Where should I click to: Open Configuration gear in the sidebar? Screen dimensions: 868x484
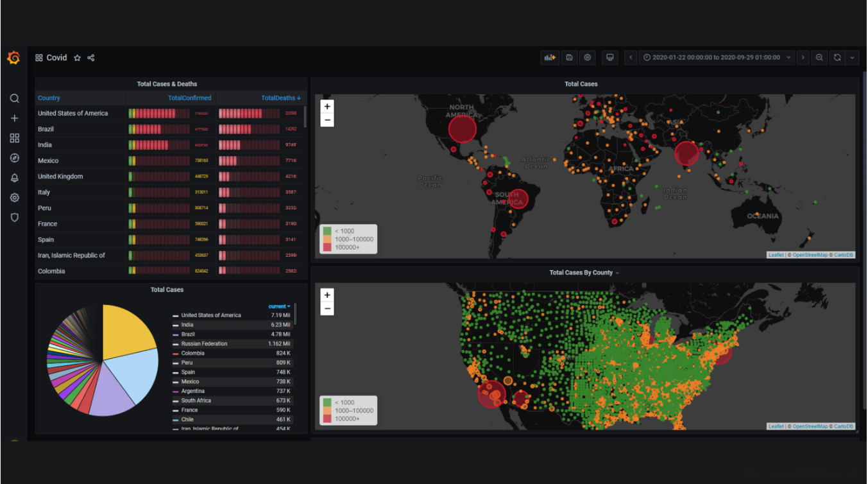click(x=14, y=198)
